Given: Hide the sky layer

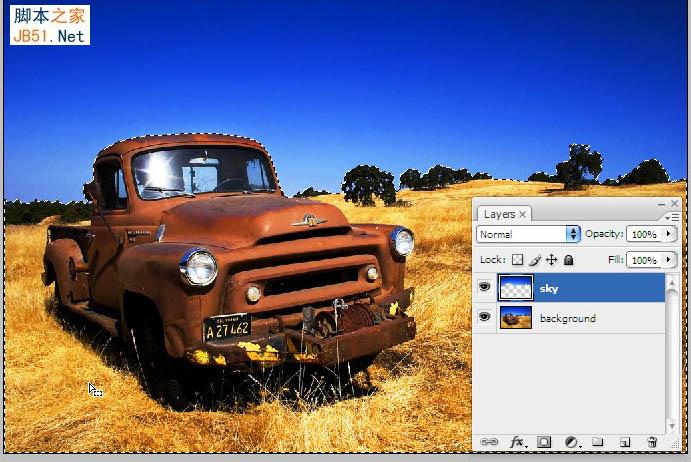Looking at the screenshot, I should [x=484, y=287].
